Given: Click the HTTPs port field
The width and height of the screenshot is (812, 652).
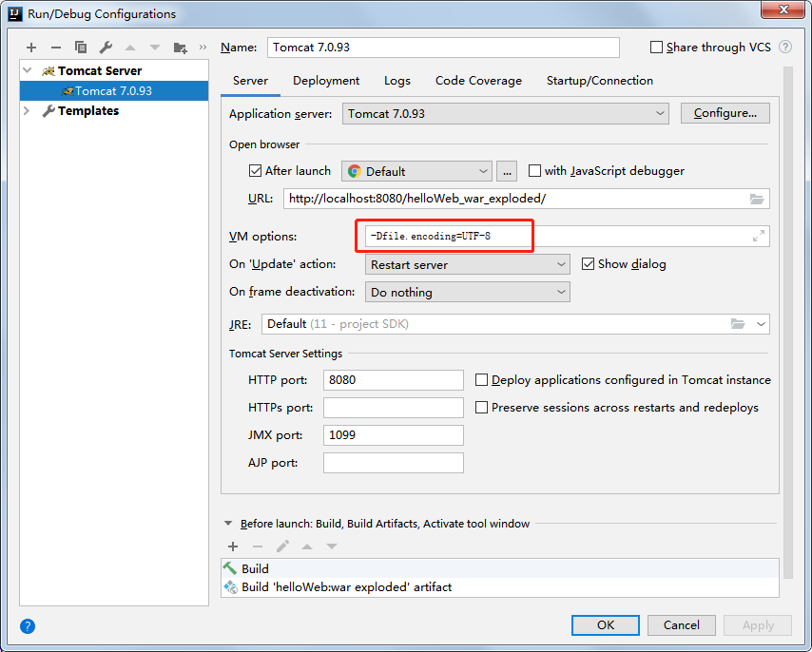Looking at the screenshot, I should [x=394, y=407].
